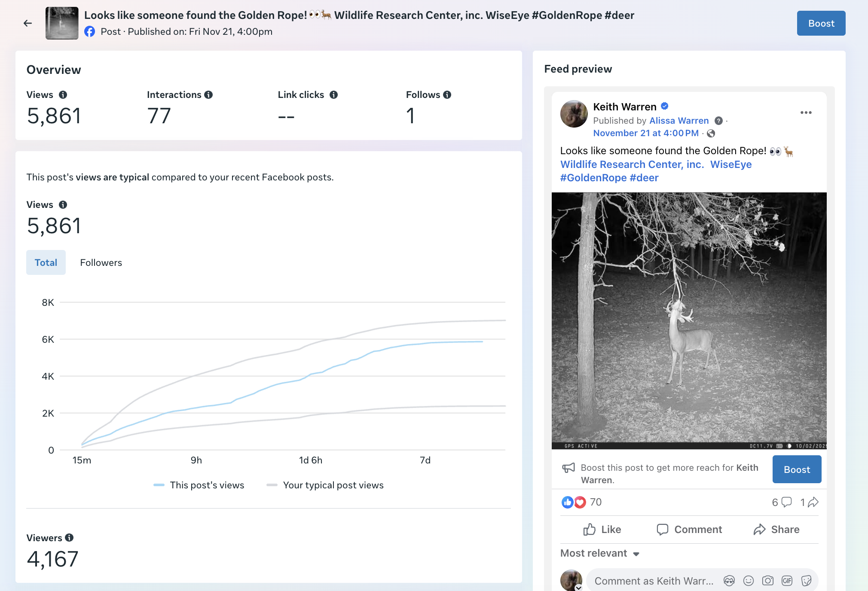Open the Wildlife Research Center, inc. link
The width and height of the screenshot is (868, 591).
coord(632,165)
